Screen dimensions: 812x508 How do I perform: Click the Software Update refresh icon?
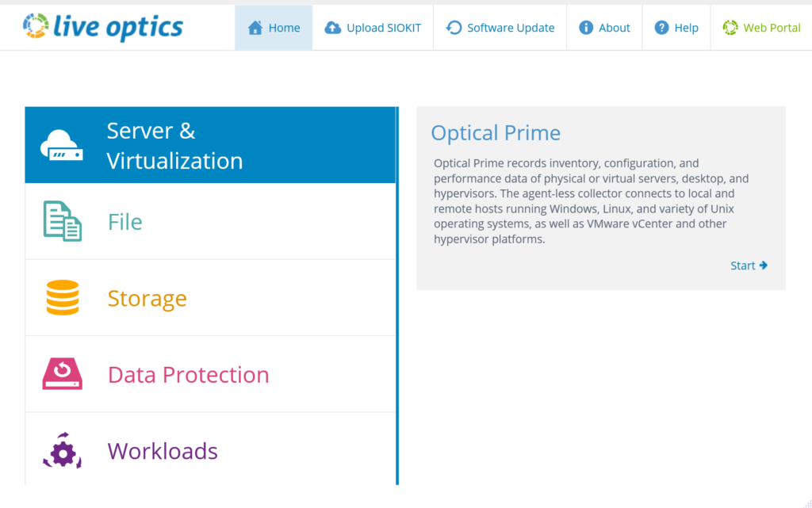[454, 28]
